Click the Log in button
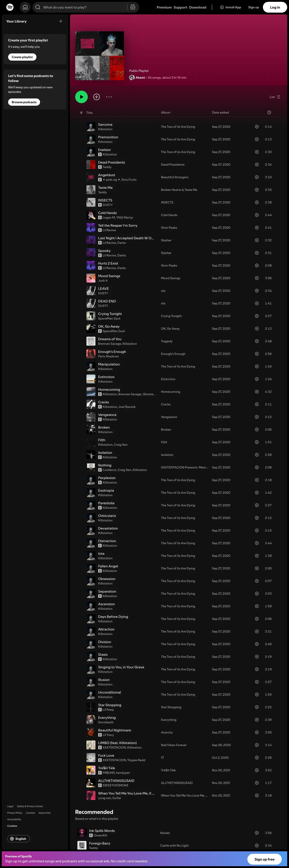289x868 pixels. pos(275,7)
